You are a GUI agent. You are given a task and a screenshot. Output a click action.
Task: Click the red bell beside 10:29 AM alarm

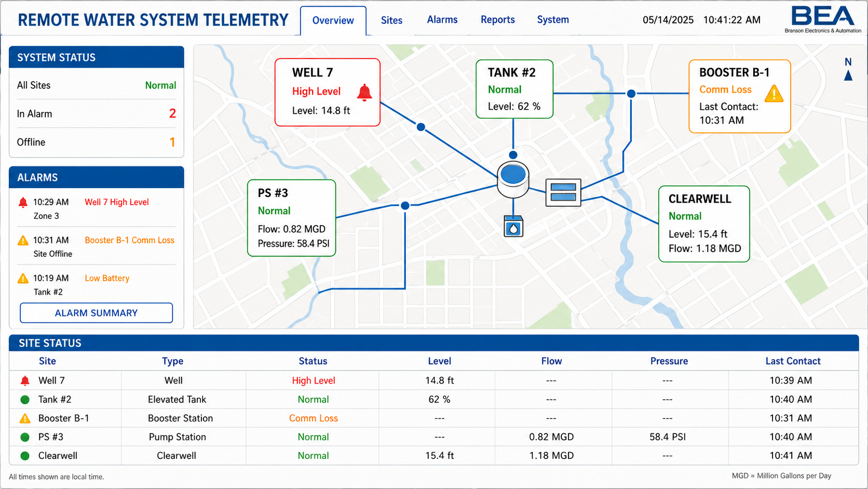coord(23,202)
